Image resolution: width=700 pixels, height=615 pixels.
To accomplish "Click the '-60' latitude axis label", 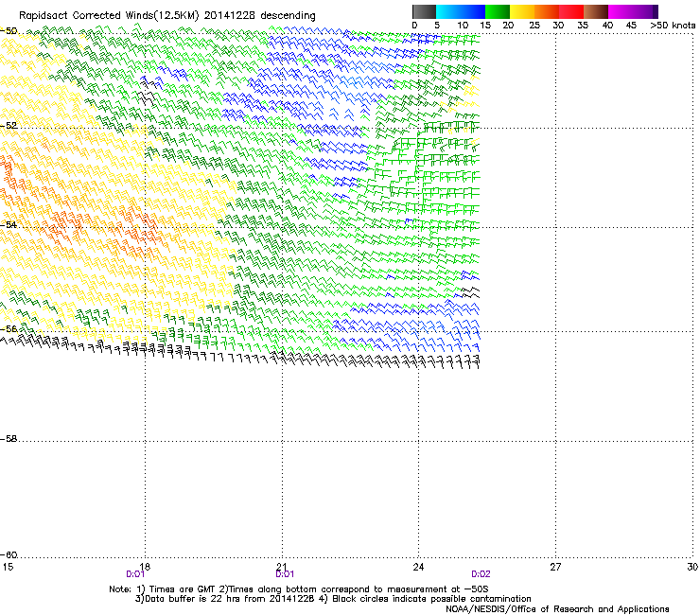I will click(9, 554).
